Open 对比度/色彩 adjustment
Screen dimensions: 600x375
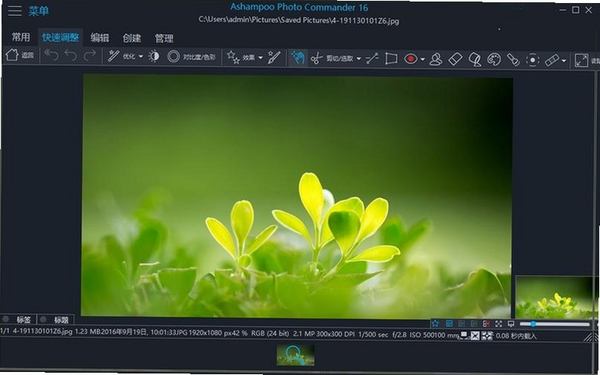point(191,57)
